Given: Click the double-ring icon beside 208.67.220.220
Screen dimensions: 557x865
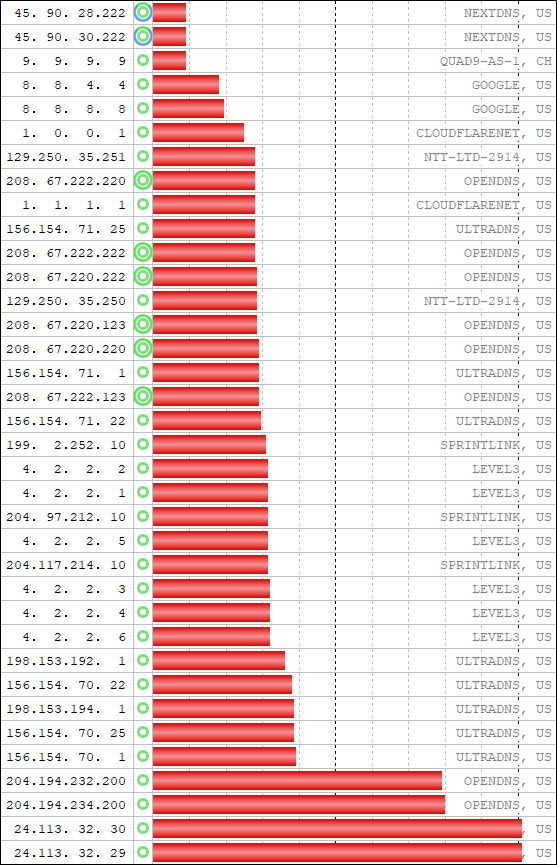Looking at the screenshot, I should (143, 348).
